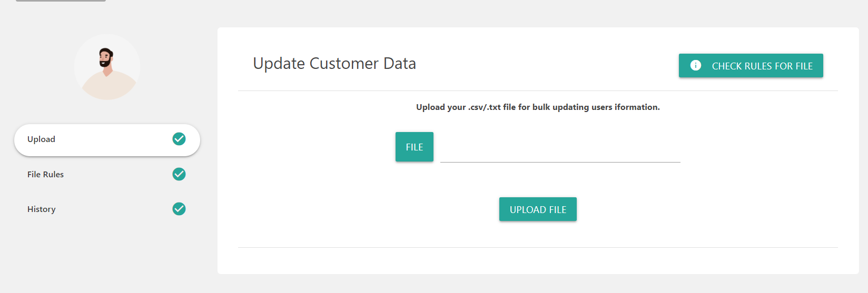Image resolution: width=868 pixels, height=293 pixels.
Task: Click the info icon in Check Rules button
Action: click(x=696, y=65)
